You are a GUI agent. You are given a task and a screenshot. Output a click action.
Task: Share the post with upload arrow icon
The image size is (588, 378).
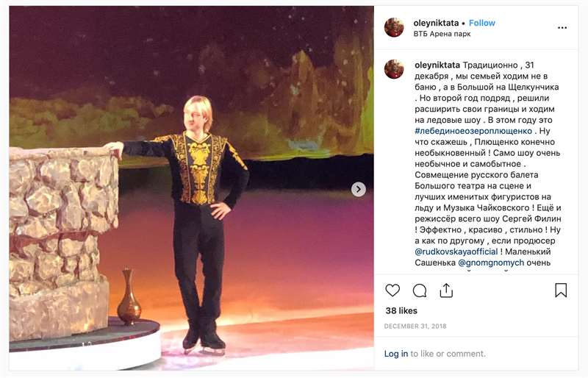point(446,290)
